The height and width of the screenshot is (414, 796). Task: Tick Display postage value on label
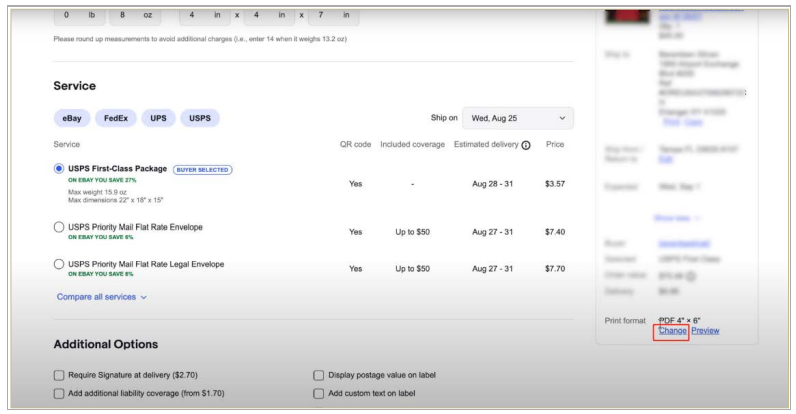(x=318, y=375)
